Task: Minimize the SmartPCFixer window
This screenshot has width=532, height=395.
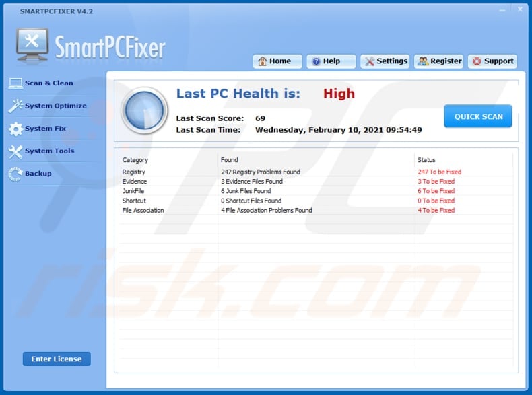Action: coord(502,10)
